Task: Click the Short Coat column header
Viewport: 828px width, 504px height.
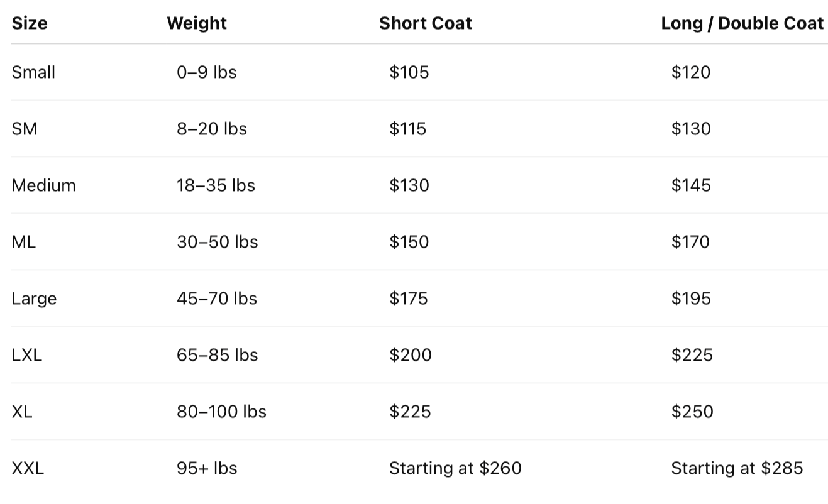Action: pos(425,24)
